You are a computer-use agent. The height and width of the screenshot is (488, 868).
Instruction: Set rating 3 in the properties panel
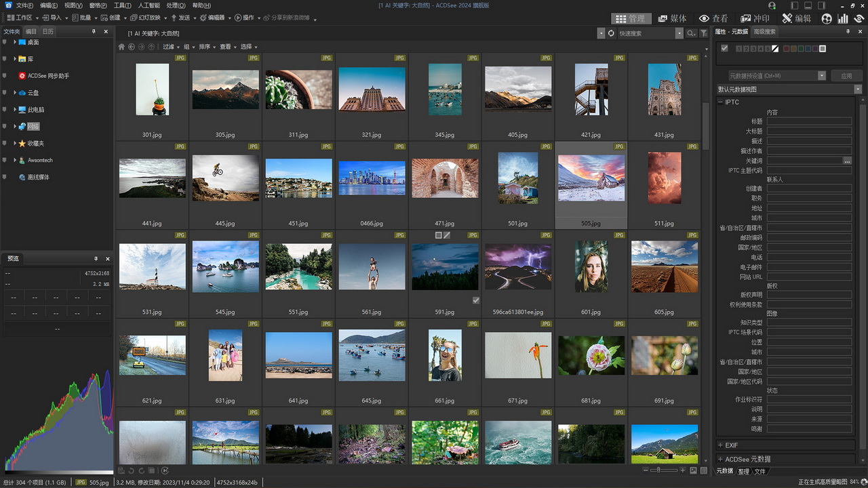[x=753, y=49]
